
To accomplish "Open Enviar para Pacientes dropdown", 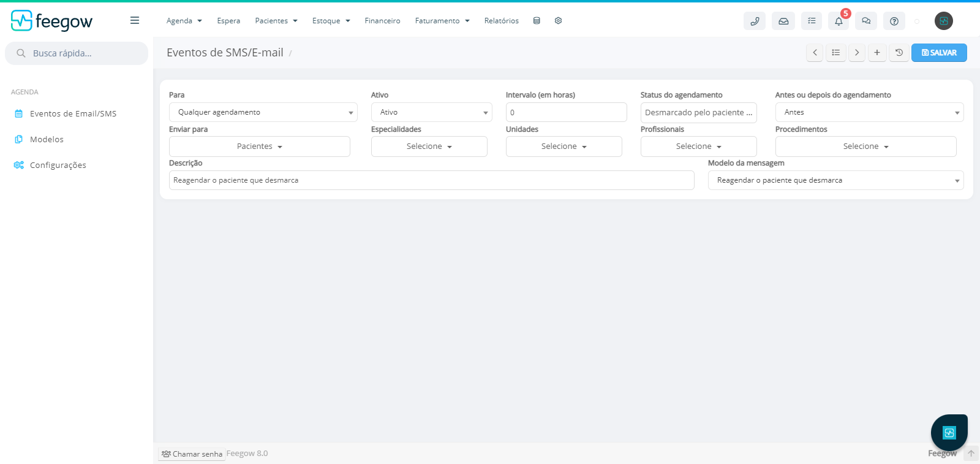I will (260, 146).
